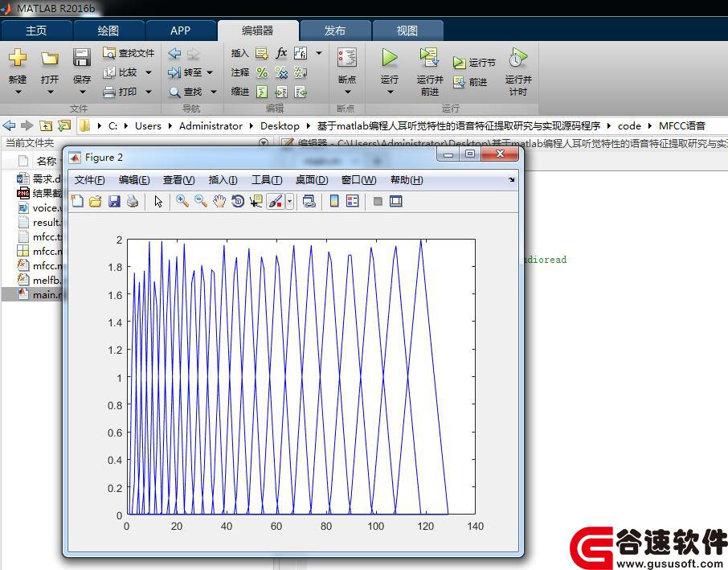This screenshot has height=570, width=728.
Task: Click the Open File icon in Figure 2 toolbar
Action: [96, 201]
